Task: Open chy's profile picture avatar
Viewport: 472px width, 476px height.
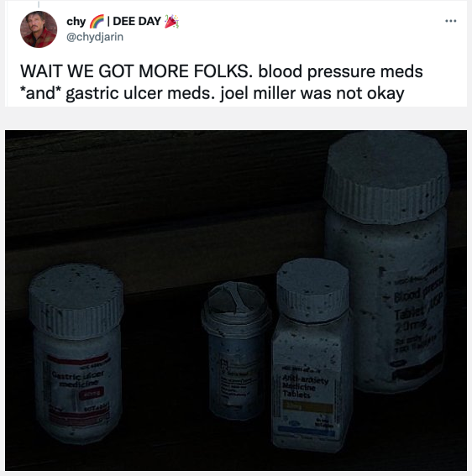Action: [x=39, y=29]
